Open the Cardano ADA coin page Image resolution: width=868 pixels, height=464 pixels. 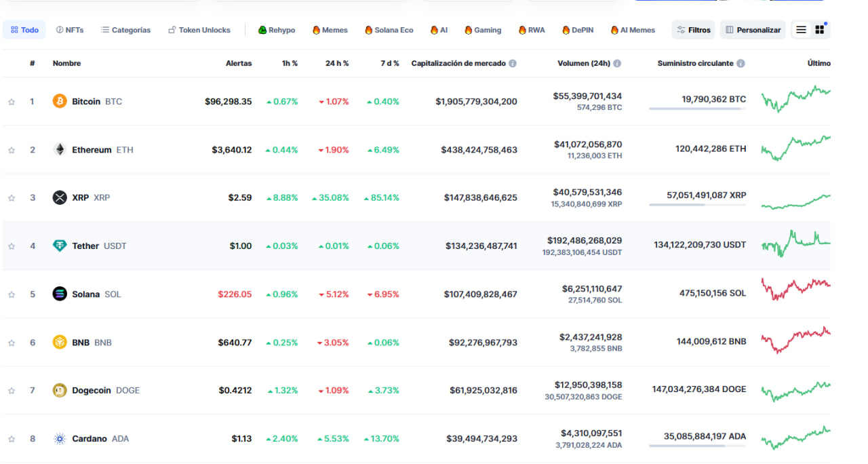100,439
